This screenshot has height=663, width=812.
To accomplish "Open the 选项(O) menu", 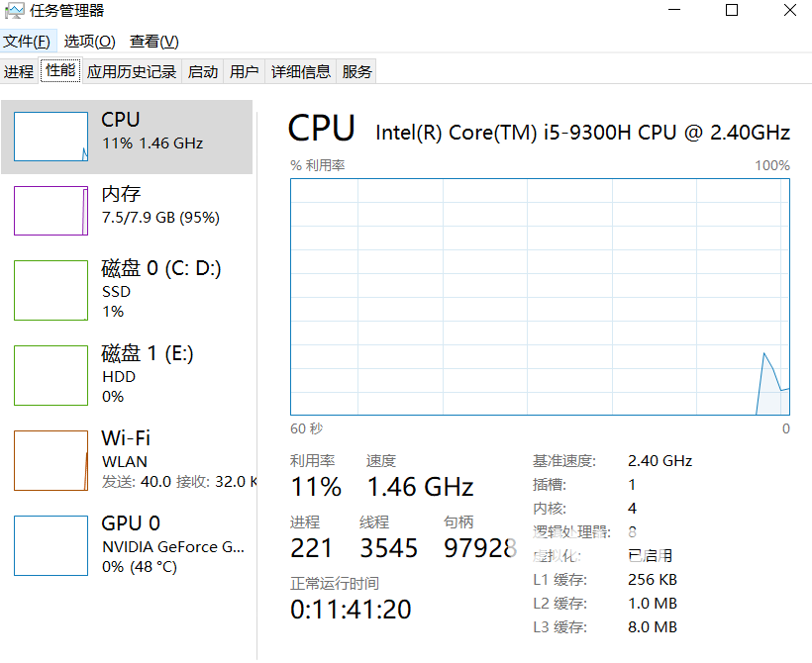I will click(89, 41).
